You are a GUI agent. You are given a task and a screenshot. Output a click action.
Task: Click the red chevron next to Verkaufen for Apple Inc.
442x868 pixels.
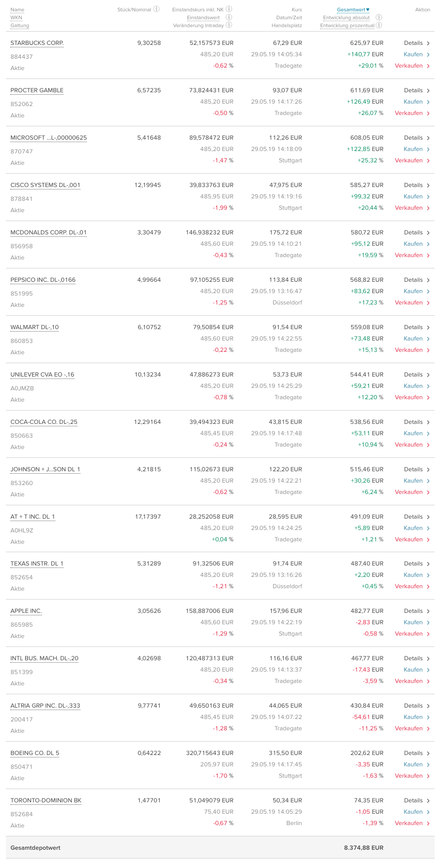click(428, 634)
